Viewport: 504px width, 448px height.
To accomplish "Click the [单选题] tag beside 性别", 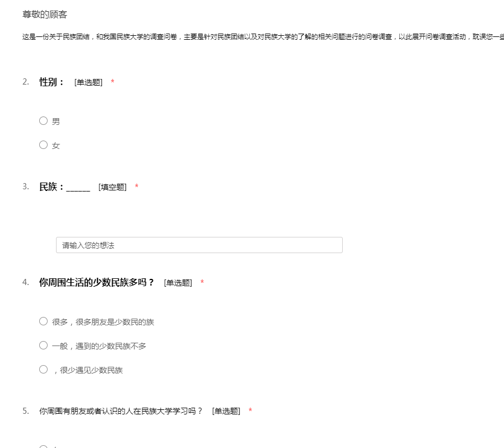I will [x=88, y=82].
